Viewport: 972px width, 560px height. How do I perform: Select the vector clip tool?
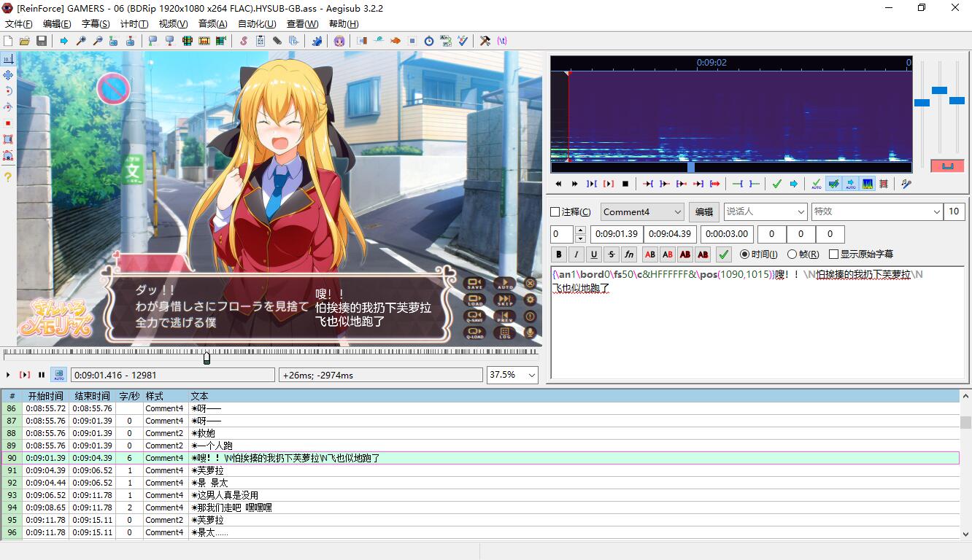[x=8, y=155]
